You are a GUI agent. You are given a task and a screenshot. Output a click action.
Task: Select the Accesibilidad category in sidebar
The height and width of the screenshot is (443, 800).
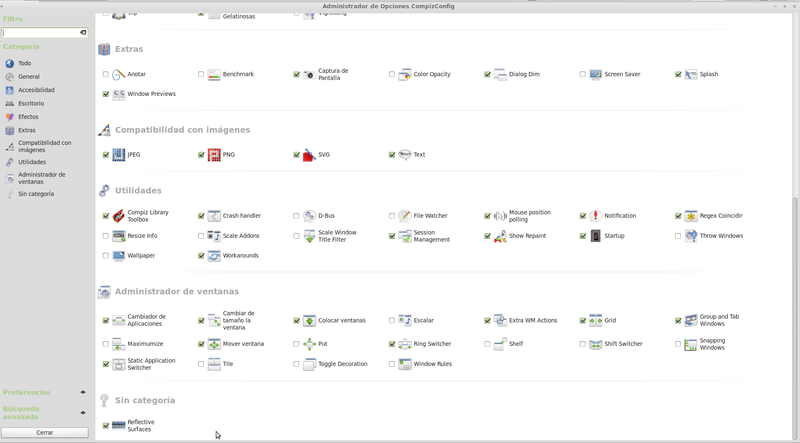[x=35, y=90]
